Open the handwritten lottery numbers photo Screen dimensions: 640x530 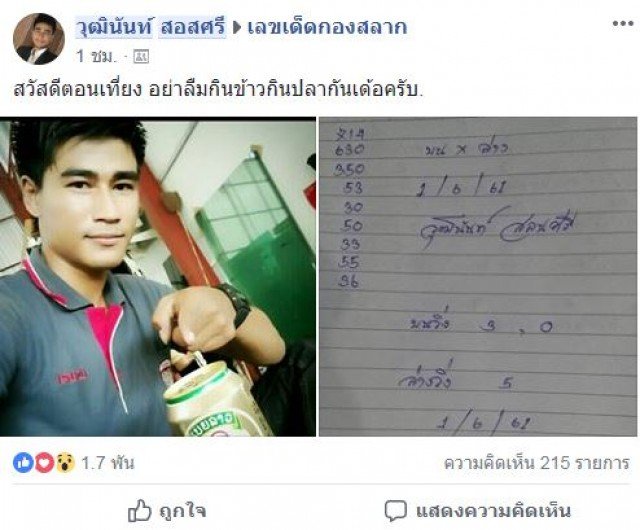point(478,277)
